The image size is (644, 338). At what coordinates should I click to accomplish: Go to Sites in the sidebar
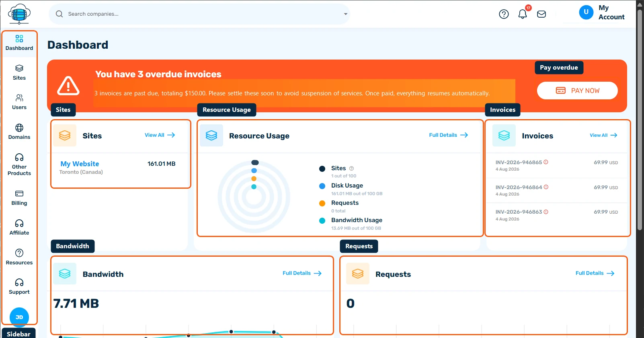(x=19, y=73)
